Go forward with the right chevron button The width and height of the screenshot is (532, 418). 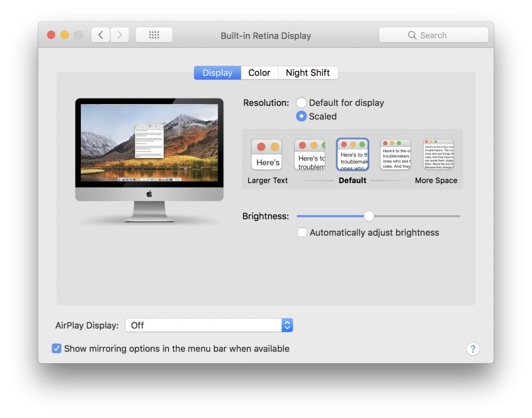(x=119, y=35)
